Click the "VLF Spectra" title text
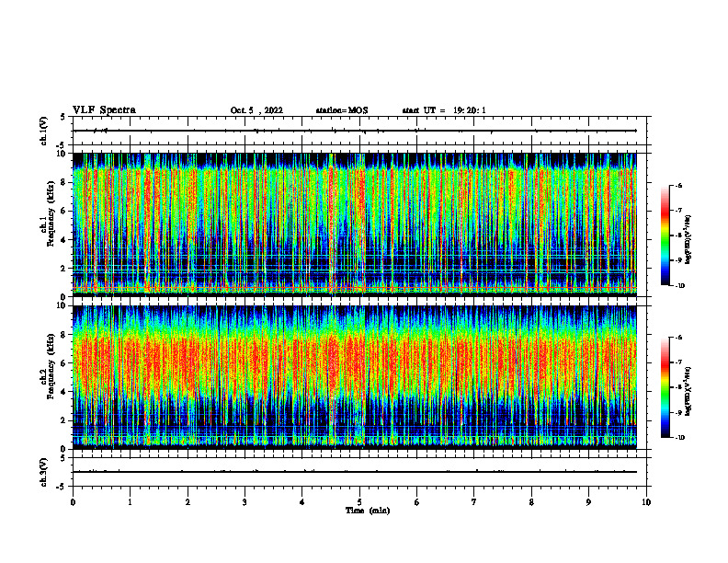 tap(104, 110)
